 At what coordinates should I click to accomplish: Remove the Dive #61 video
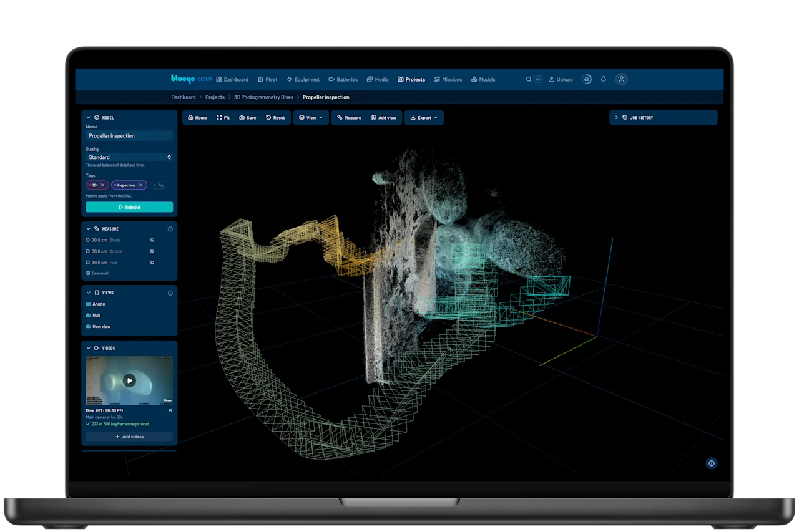(x=170, y=410)
